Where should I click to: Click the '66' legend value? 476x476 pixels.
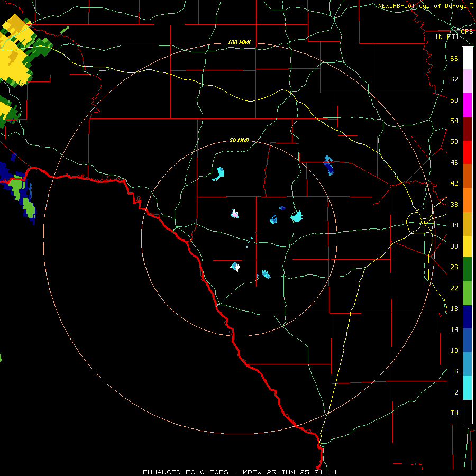point(454,59)
